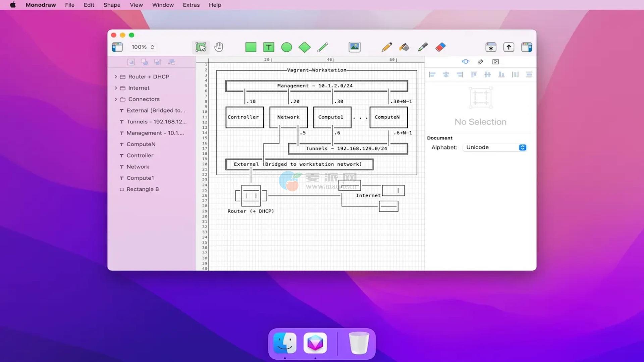Select the Text tool
The image size is (644, 362).
click(269, 47)
